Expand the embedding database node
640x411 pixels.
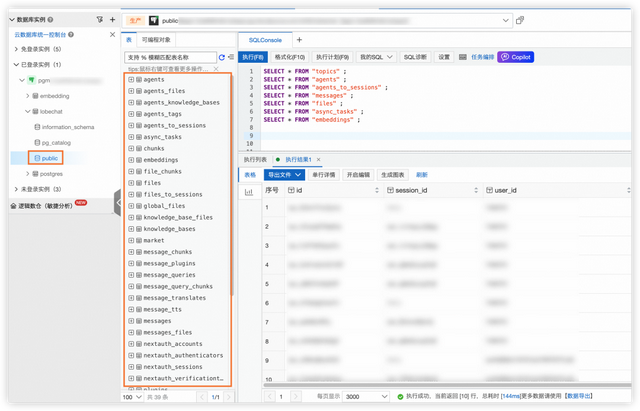click(27, 96)
